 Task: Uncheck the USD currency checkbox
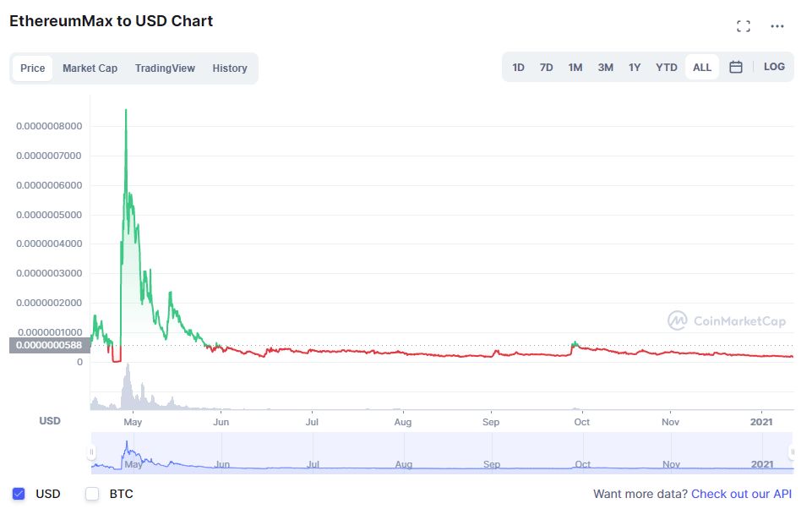[19, 494]
